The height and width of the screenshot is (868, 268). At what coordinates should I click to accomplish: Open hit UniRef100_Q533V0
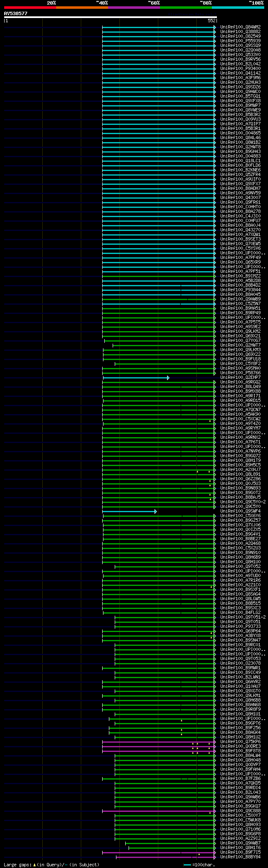tap(240, 55)
